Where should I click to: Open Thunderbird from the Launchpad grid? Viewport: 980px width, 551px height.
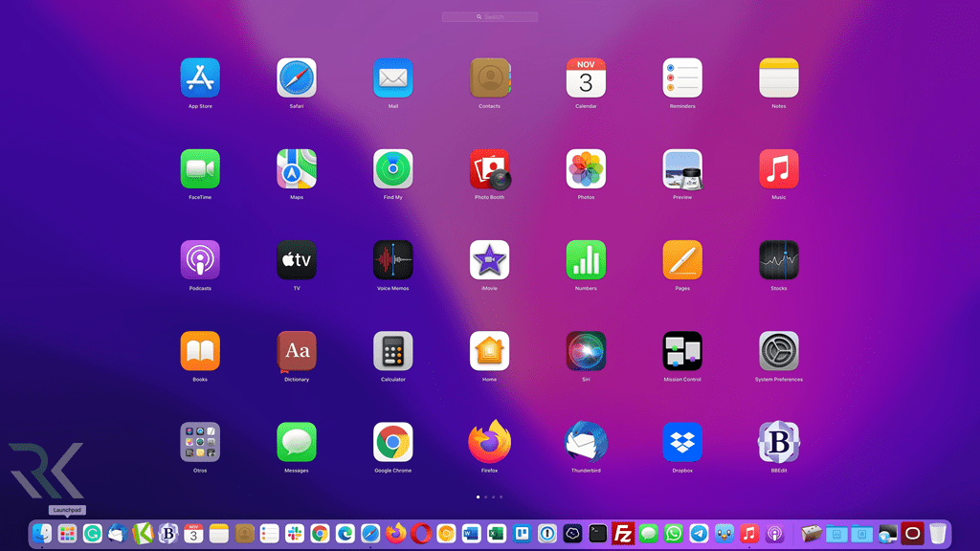(586, 442)
